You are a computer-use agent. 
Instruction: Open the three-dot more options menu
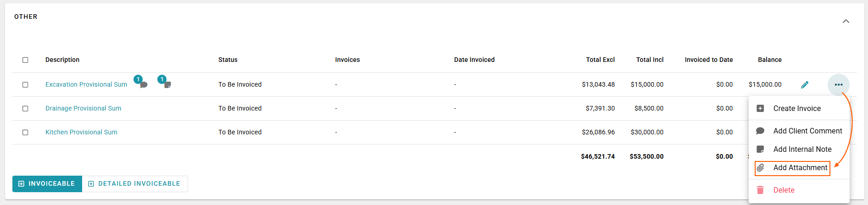pyautogui.click(x=838, y=85)
